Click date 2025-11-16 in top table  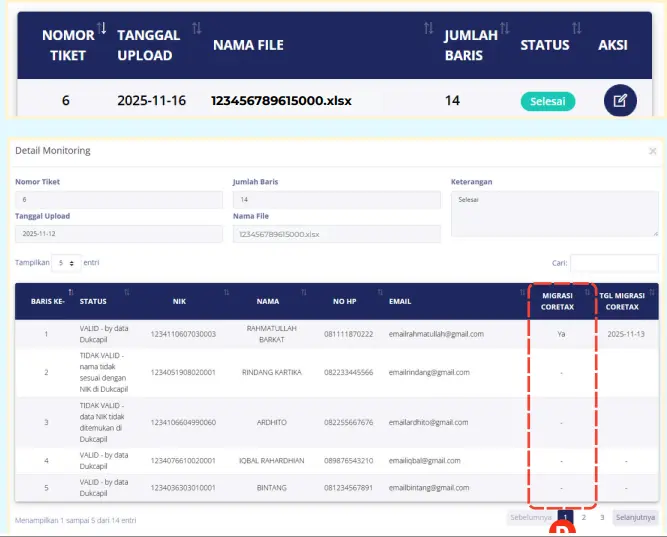coord(151,101)
